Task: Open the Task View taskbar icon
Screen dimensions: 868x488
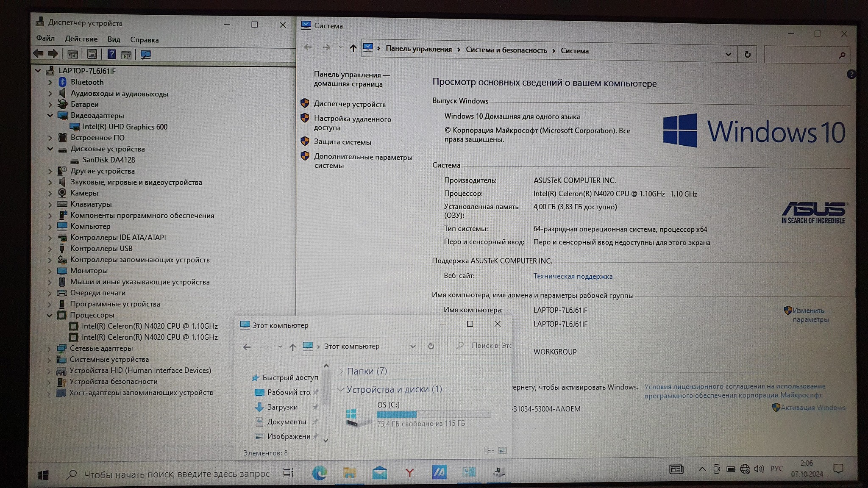Action: tap(288, 473)
